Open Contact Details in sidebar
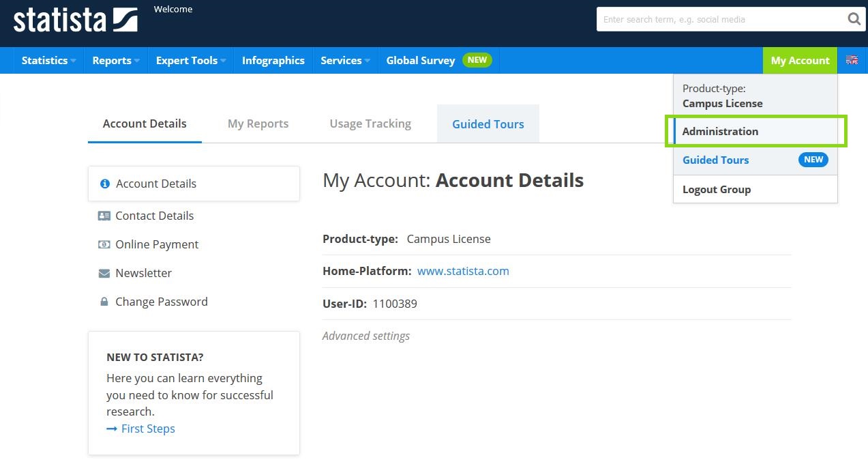The width and height of the screenshot is (868, 462). click(155, 216)
